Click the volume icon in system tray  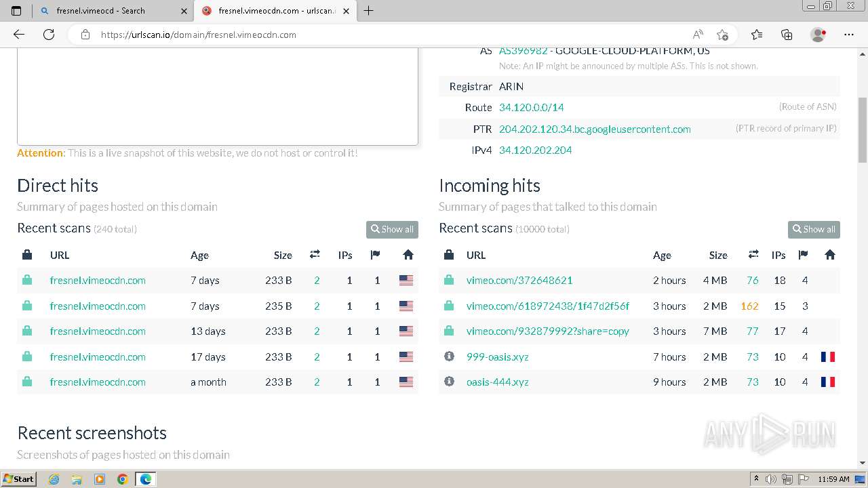(772, 479)
